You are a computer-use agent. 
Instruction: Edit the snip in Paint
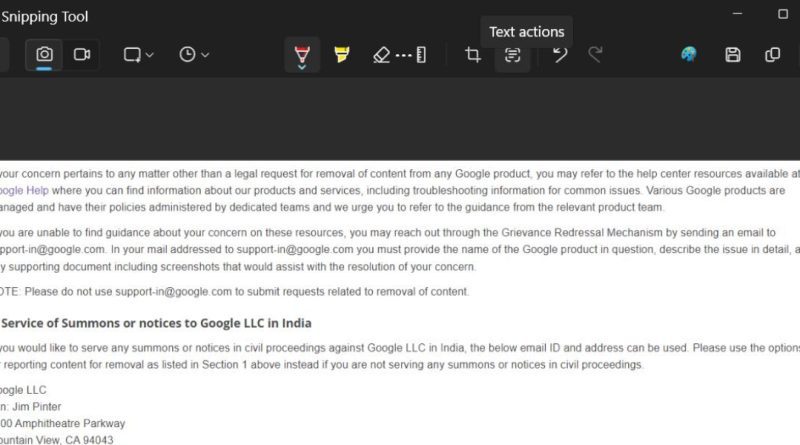click(x=689, y=54)
